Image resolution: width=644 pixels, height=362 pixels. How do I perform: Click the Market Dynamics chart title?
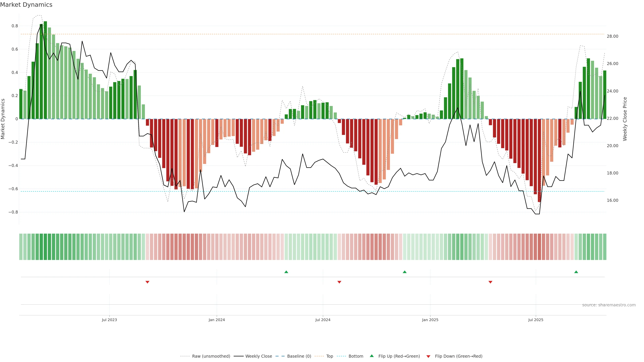point(26,5)
